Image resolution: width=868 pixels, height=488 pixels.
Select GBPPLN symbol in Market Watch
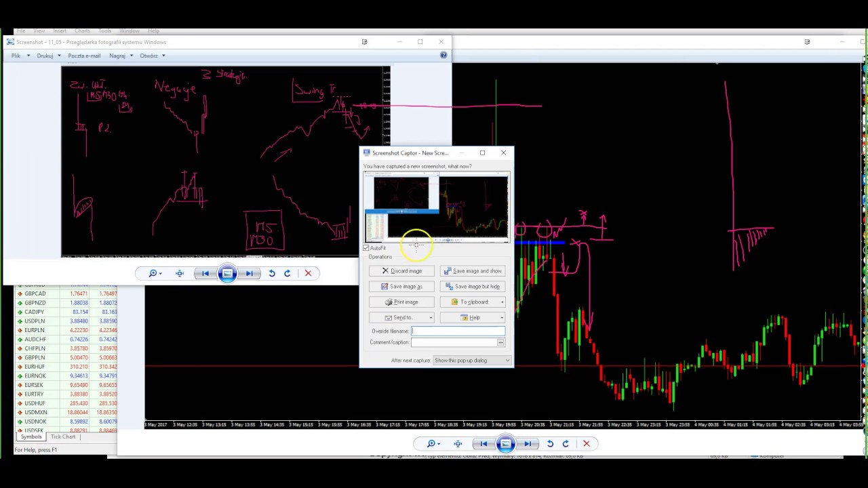point(66,358)
